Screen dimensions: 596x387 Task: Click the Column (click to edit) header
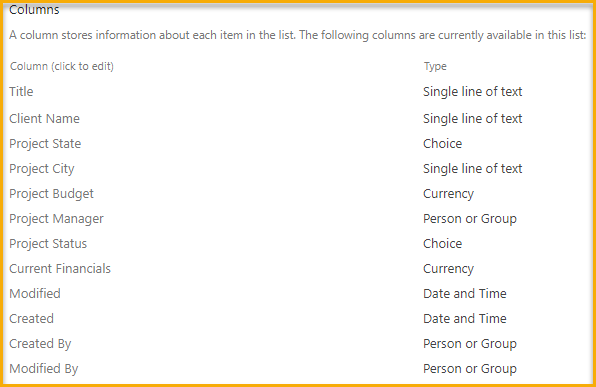62,67
